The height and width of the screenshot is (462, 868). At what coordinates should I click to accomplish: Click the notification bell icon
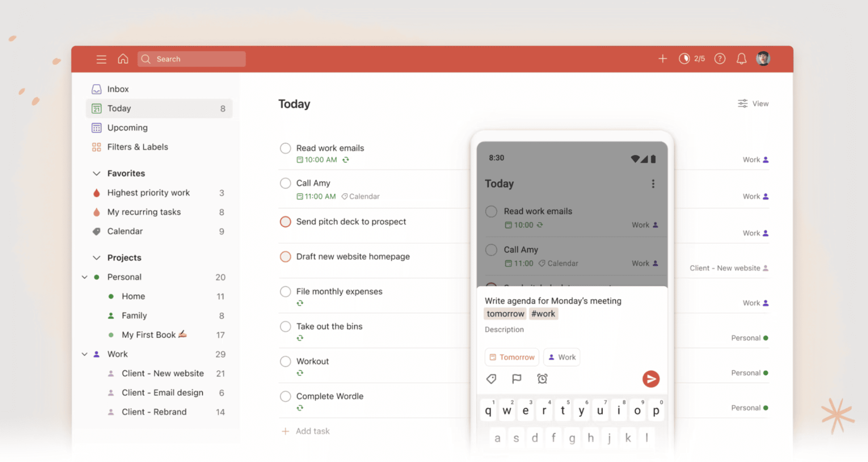(741, 58)
